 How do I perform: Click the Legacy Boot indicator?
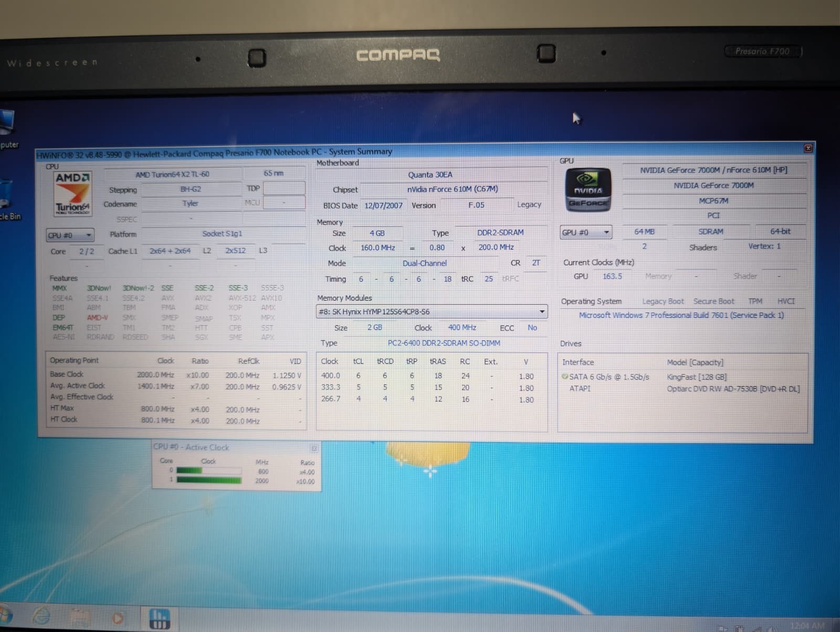click(663, 301)
